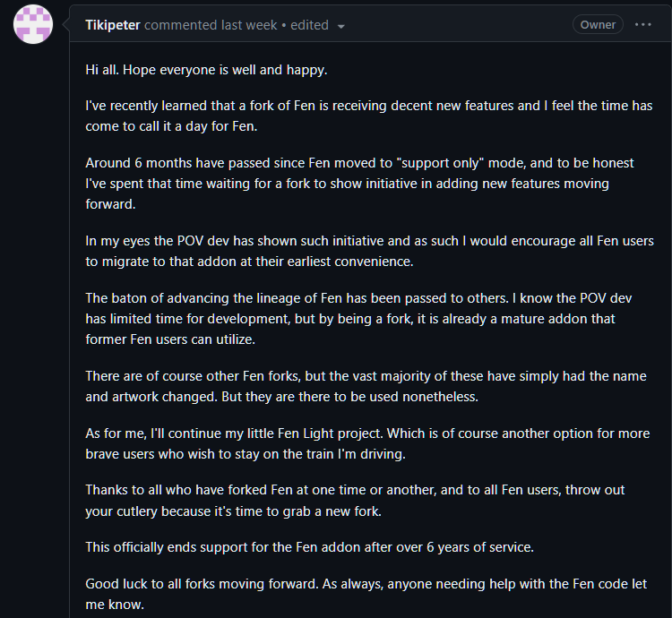Click the 'Hi all. Hope everyone' greeting line

click(x=206, y=70)
